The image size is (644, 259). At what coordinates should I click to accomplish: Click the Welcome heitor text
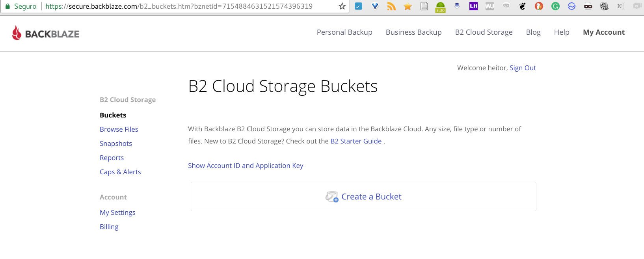point(482,68)
